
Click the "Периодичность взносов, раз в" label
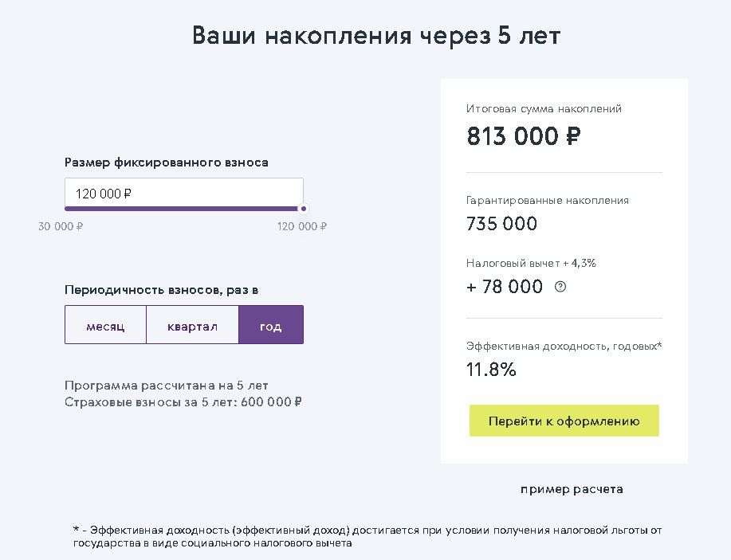click(x=161, y=290)
